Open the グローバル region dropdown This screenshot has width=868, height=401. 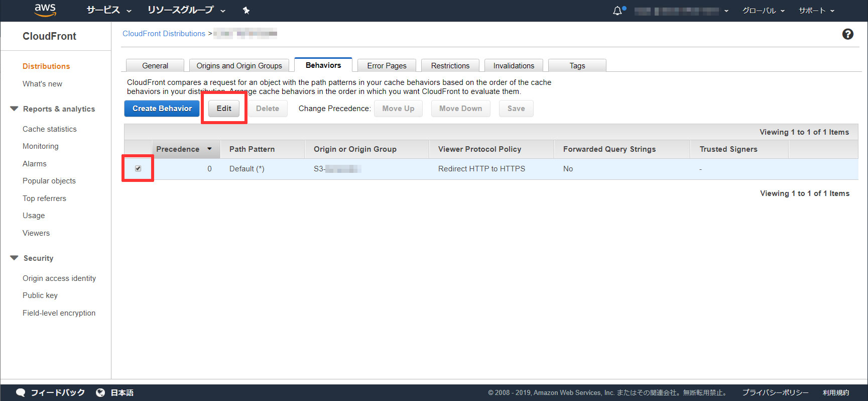coord(763,11)
